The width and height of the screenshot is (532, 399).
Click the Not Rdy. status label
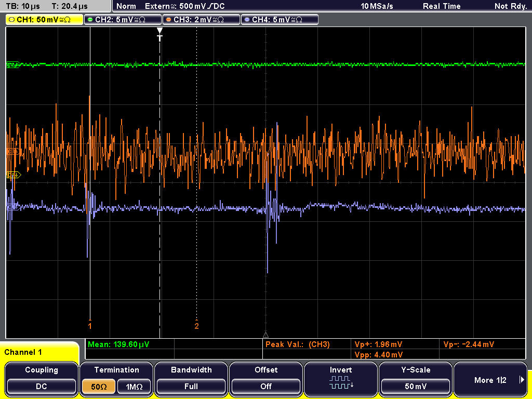point(510,6)
